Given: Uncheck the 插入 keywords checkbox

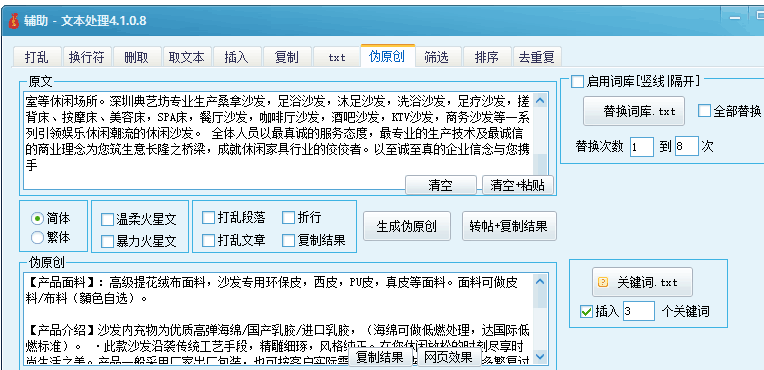Looking at the screenshot, I should coord(586,311).
